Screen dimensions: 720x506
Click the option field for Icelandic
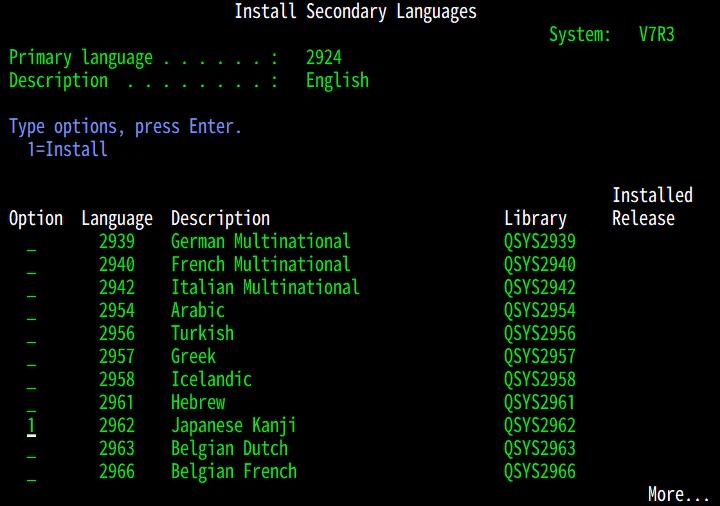point(31,380)
